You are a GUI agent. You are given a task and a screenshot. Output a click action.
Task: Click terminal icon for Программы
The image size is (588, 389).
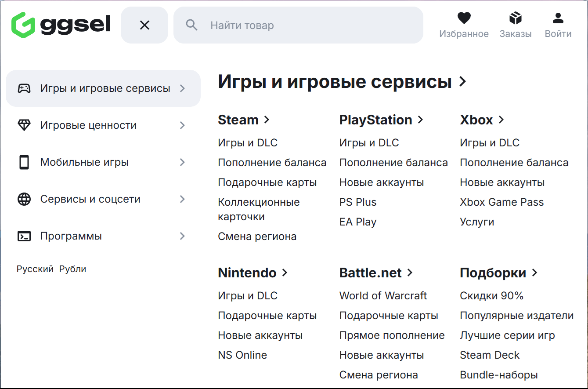point(24,236)
